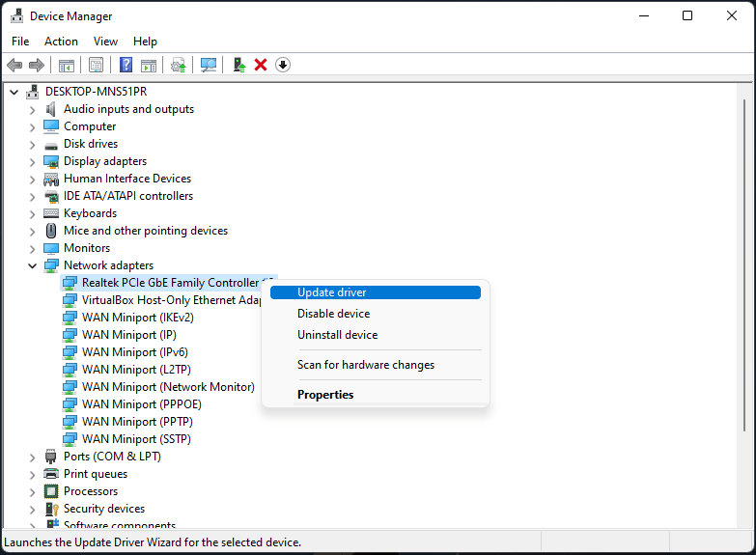The image size is (756, 555).
Task: Click the DESKTOP-MNS51PR computer icon
Action: (32, 92)
